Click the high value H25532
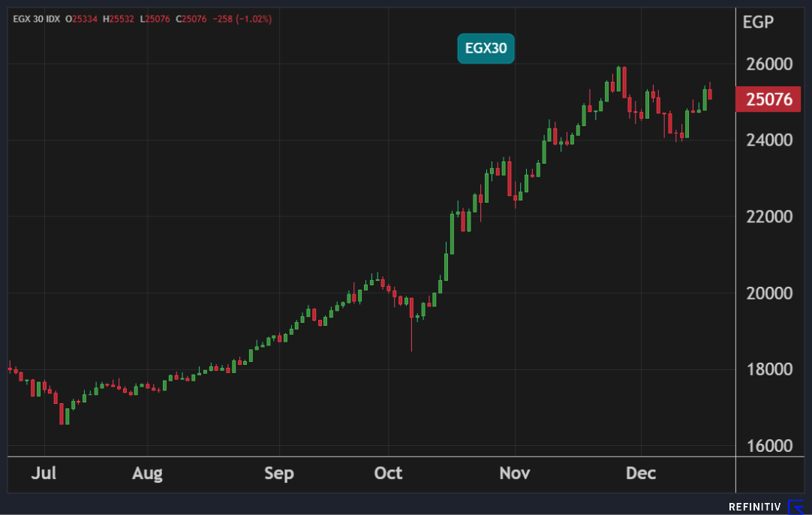This screenshot has width=812, height=515. point(119,19)
